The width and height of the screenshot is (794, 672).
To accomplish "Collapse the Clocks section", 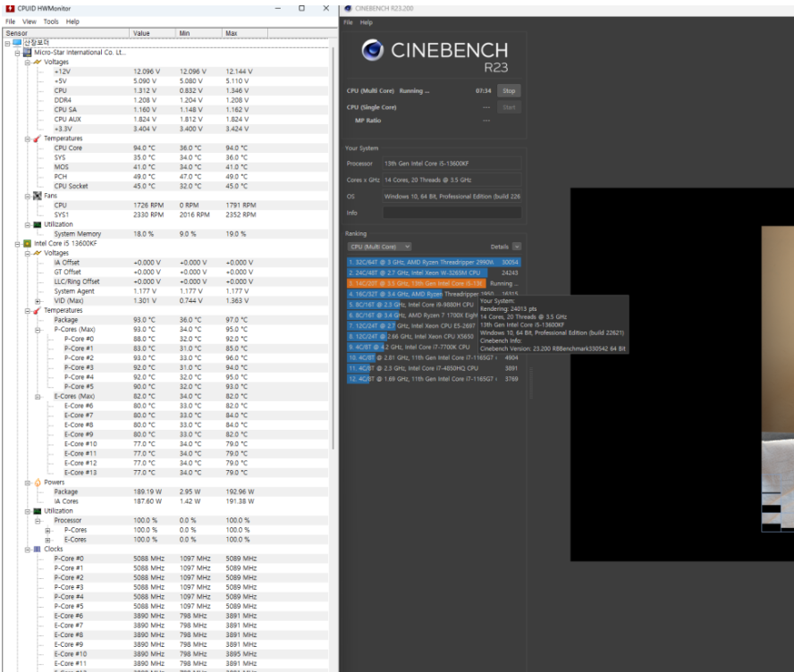I will tap(28, 549).
